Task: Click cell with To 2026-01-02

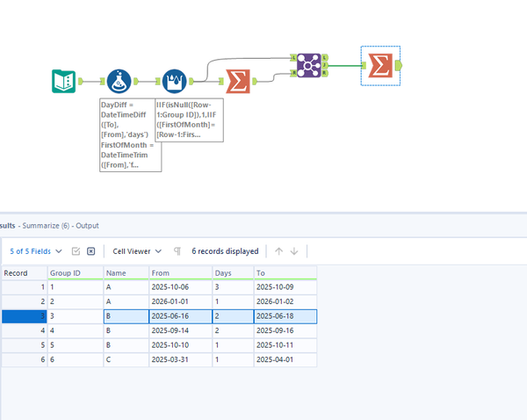Action: tap(285, 301)
